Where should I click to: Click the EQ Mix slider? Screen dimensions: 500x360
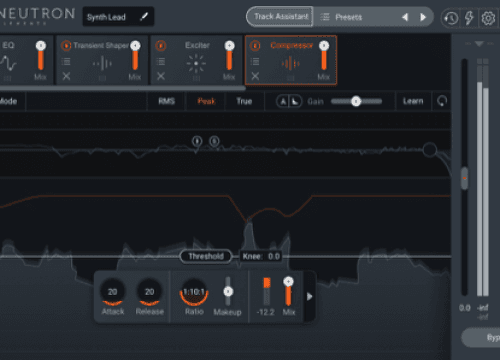[x=41, y=56]
